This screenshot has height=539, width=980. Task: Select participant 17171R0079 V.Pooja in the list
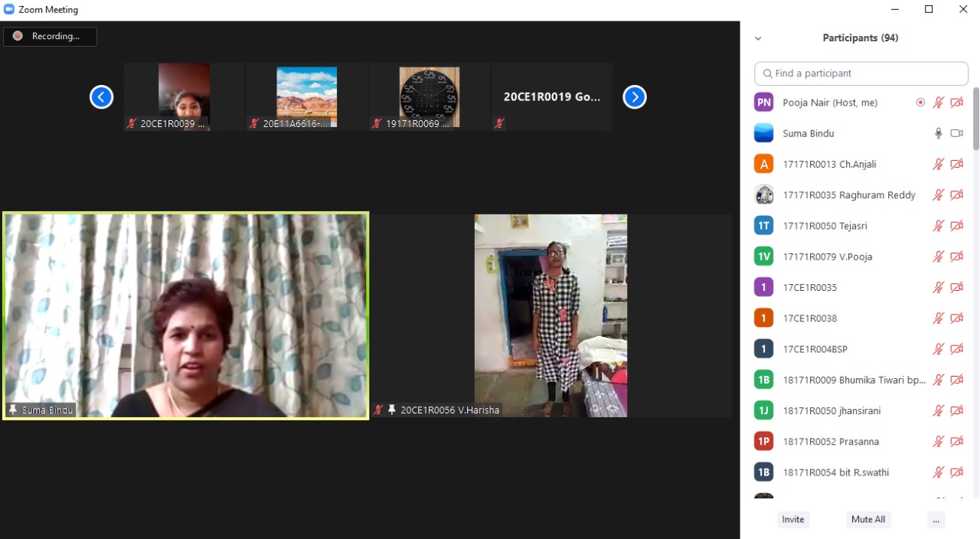coord(827,256)
